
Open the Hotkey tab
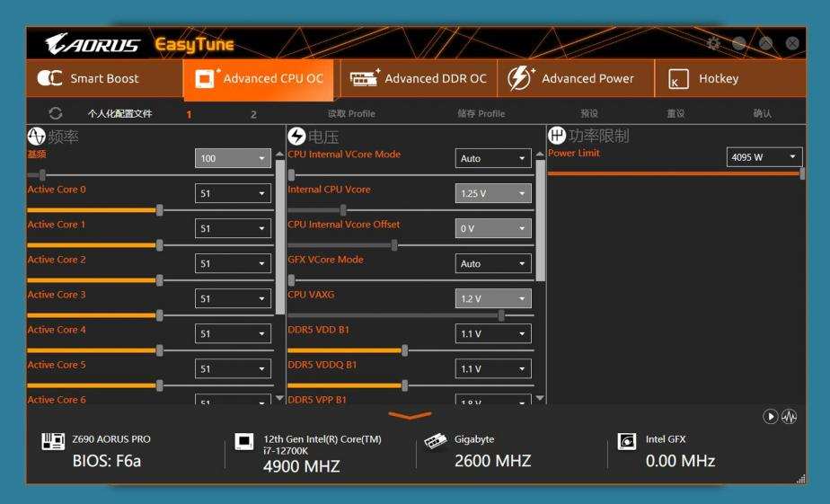[730, 78]
